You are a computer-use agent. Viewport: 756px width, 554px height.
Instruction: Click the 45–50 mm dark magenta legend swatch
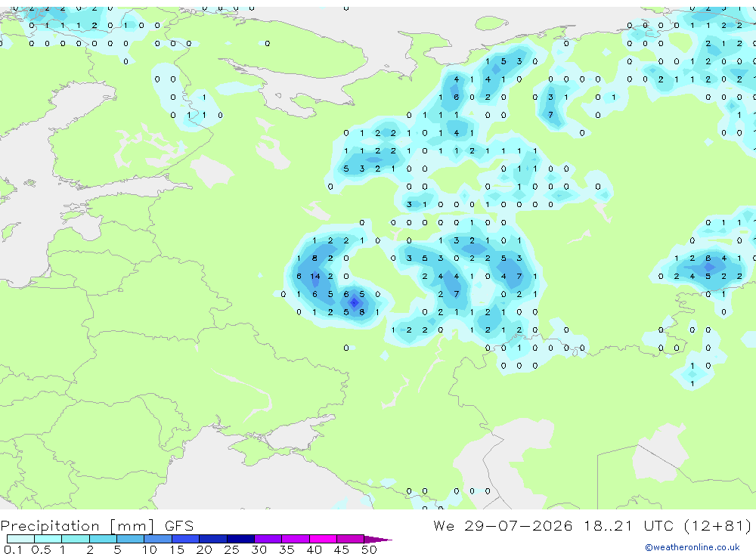pyautogui.click(x=351, y=539)
